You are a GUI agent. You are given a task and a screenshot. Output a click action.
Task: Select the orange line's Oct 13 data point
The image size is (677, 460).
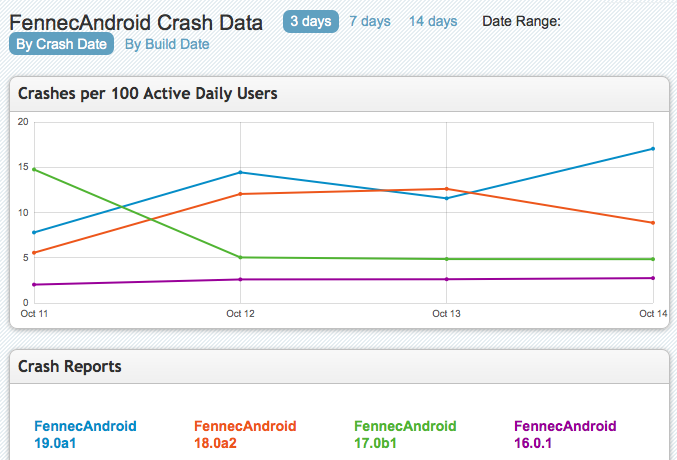[x=446, y=189]
